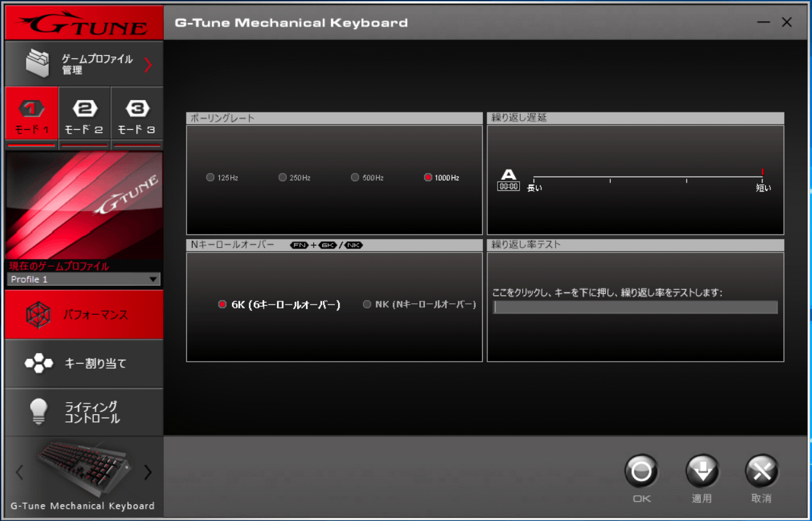Screen dimensions: 812x521
Task: Set polling rate to 1000Hz
Action: (x=428, y=177)
